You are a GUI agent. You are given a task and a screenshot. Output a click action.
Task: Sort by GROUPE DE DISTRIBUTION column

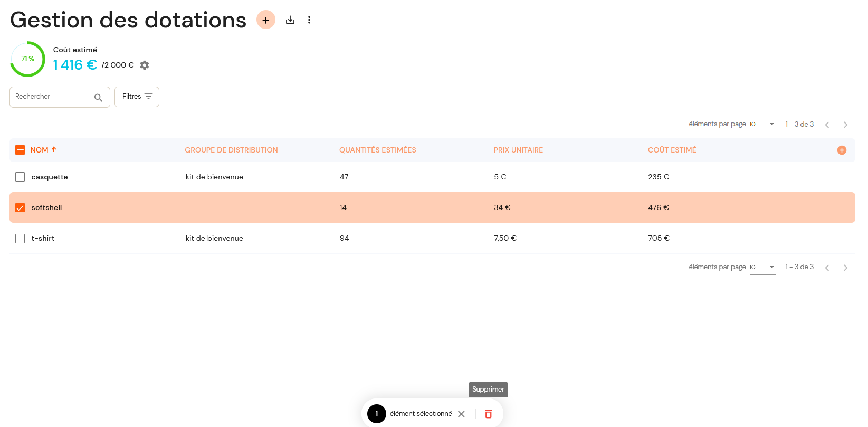(231, 150)
